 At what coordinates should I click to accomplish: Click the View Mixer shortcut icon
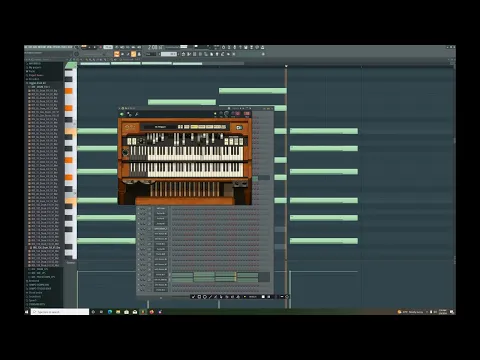[200, 54]
